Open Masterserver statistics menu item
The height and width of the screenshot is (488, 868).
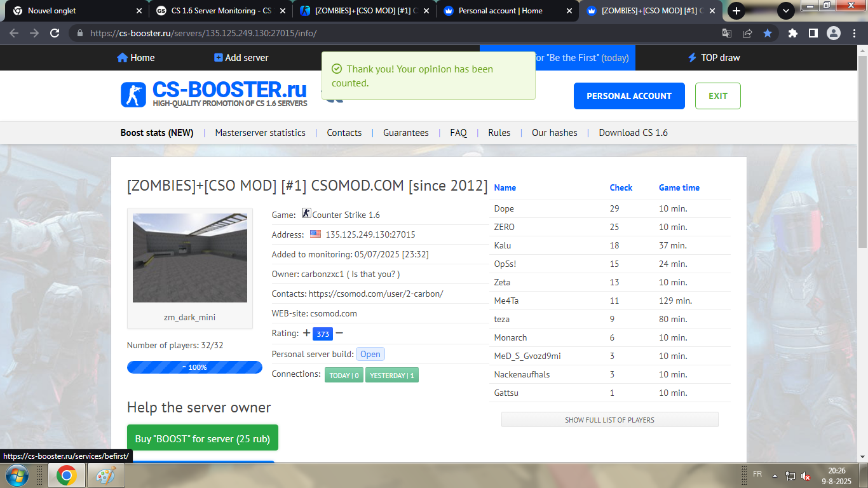tap(260, 133)
